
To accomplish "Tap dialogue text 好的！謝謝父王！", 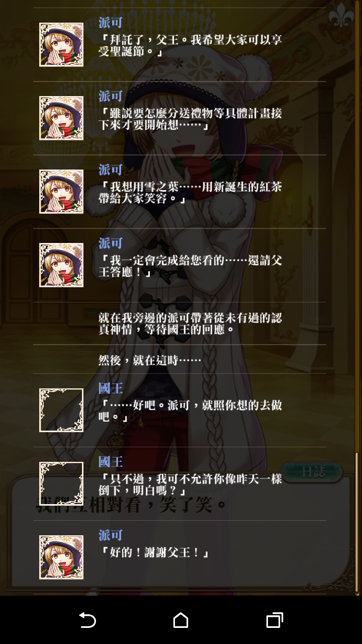I will (155, 552).
